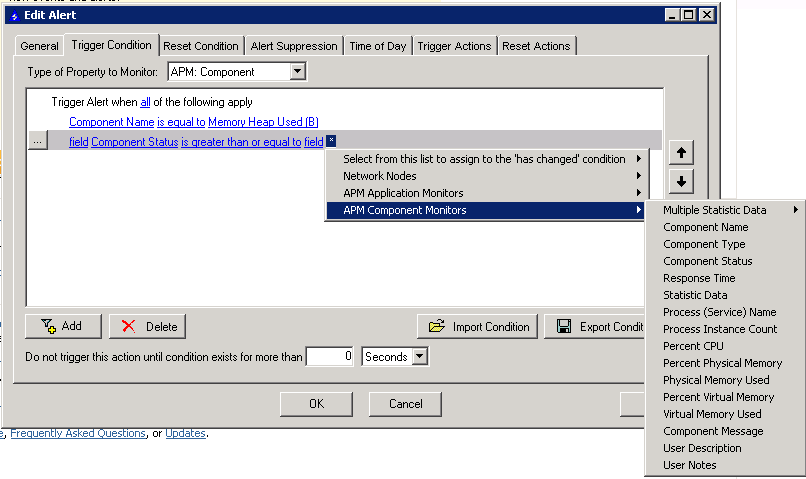Select Virtual Memory Used menu item
Viewport: 806px width, 479px height.
[x=725, y=414]
